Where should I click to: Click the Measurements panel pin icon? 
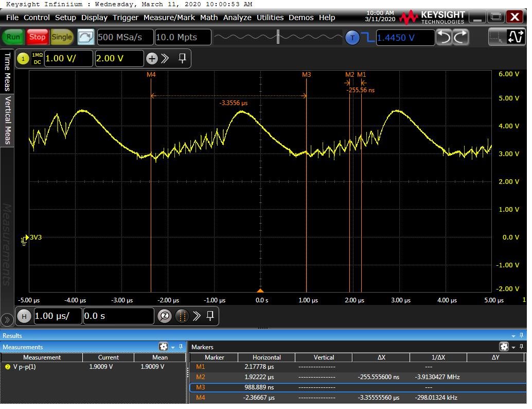[x=181, y=347]
